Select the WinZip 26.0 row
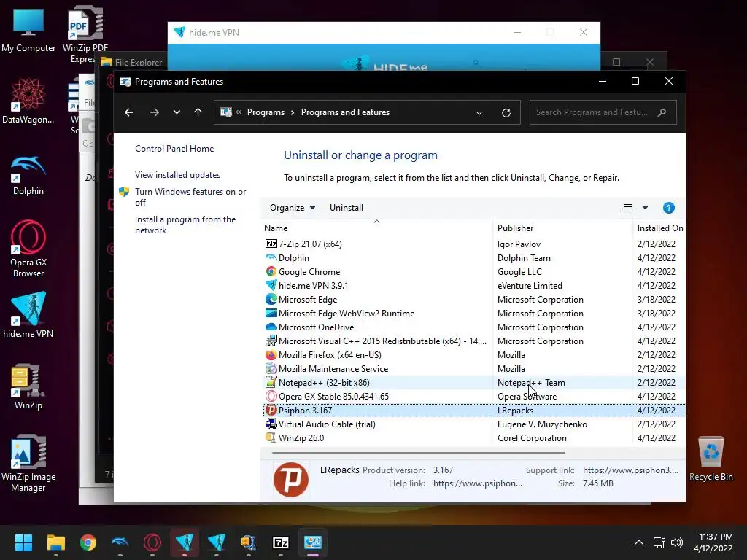The height and width of the screenshot is (560, 747). tap(474, 437)
